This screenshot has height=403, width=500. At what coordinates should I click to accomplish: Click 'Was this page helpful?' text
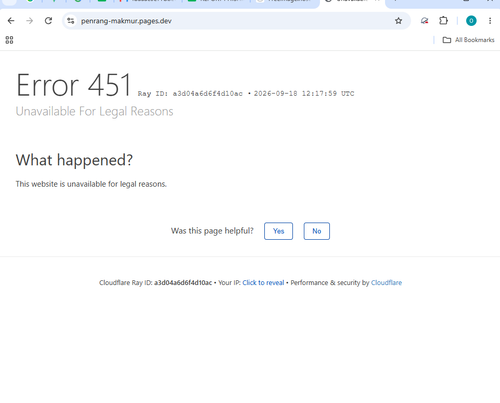tap(212, 231)
